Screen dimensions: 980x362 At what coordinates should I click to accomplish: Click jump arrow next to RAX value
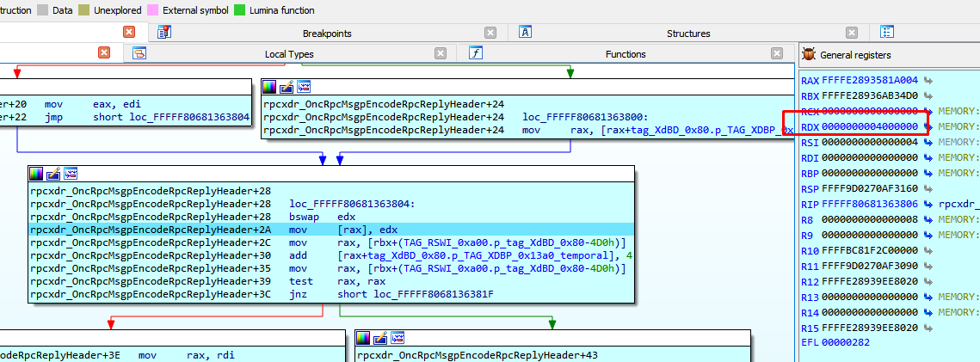[928, 81]
